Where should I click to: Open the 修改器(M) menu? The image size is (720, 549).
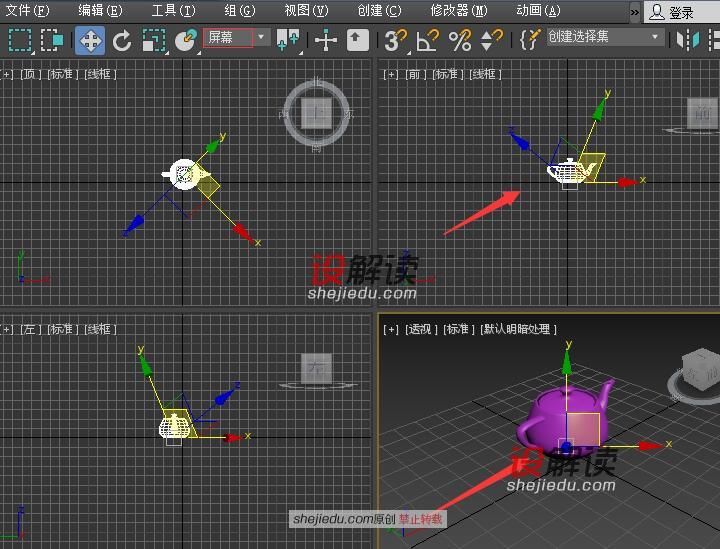pos(459,10)
